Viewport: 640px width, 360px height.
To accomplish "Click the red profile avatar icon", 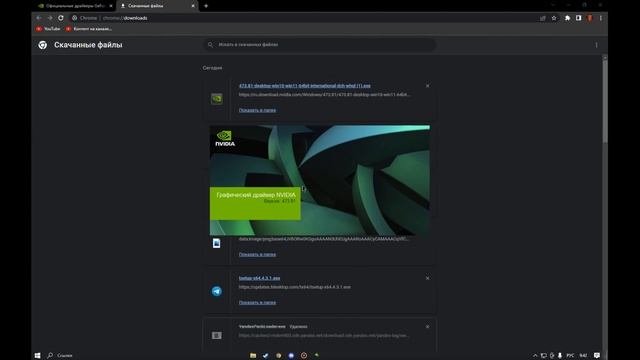I will pyautogui.click(x=589, y=18).
